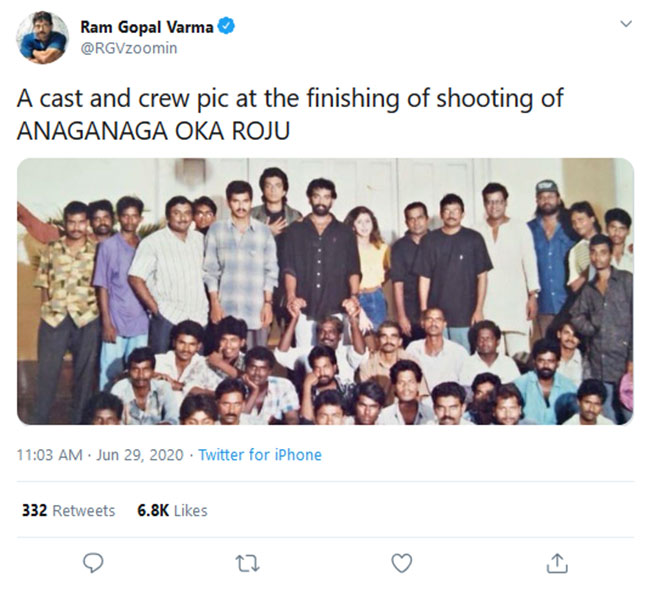Viewport: 650px width, 589px height.
Task: Open the Ram Gopal Varma display name
Action: (x=146, y=28)
